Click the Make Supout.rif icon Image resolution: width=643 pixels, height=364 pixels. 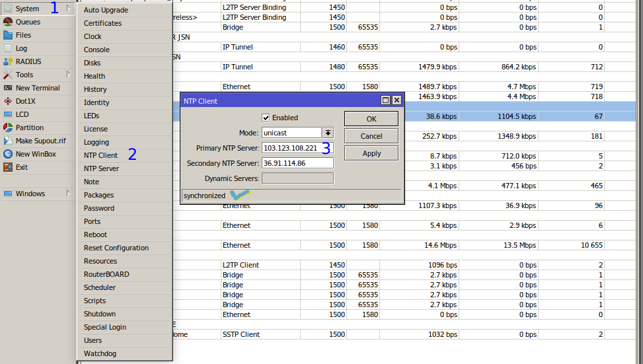point(8,141)
